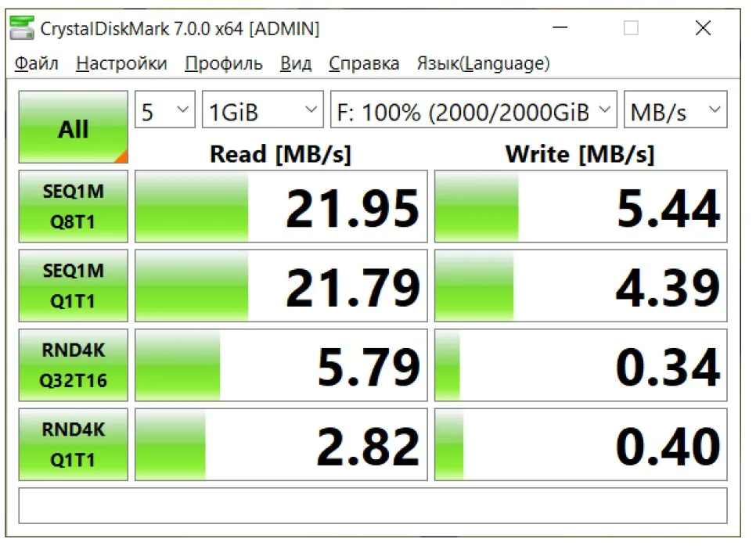756x546 pixels.
Task: Open the Профиль menu
Action: 224,63
